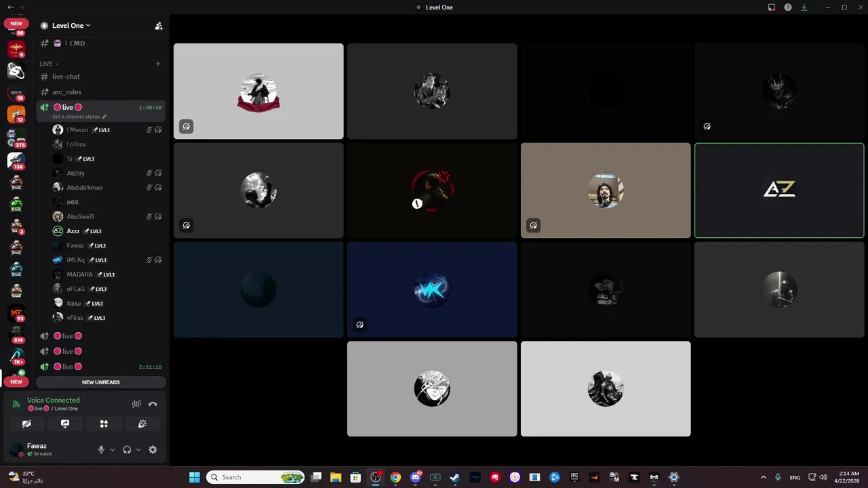
Task: Open Windows Start menu
Action: click(195, 477)
